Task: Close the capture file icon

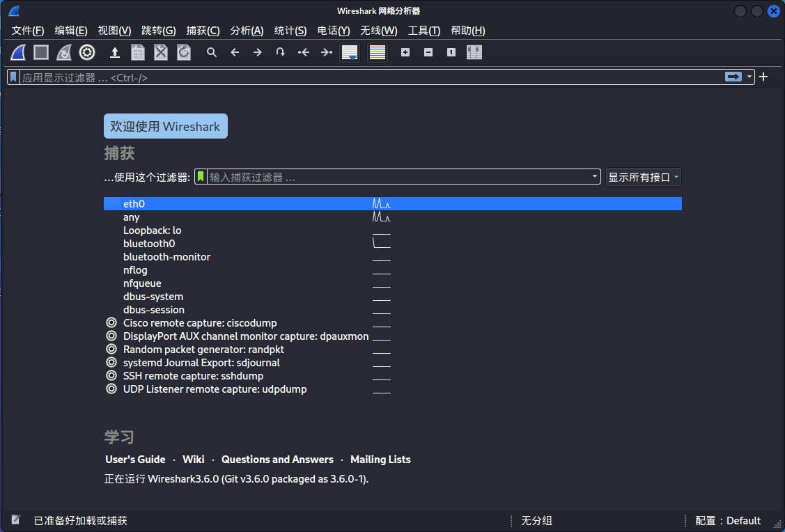Action: point(161,52)
